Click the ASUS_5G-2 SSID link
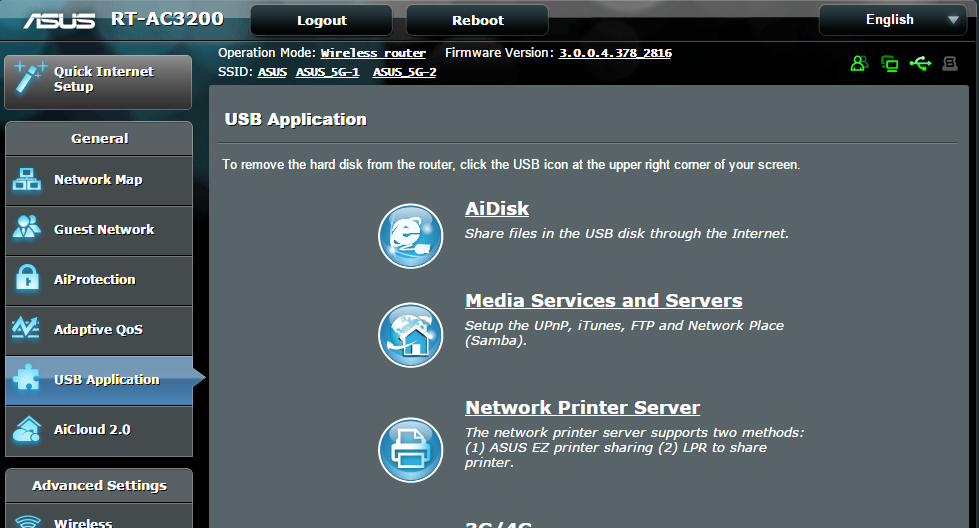This screenshot has height=528, width=979. [405, 72]
